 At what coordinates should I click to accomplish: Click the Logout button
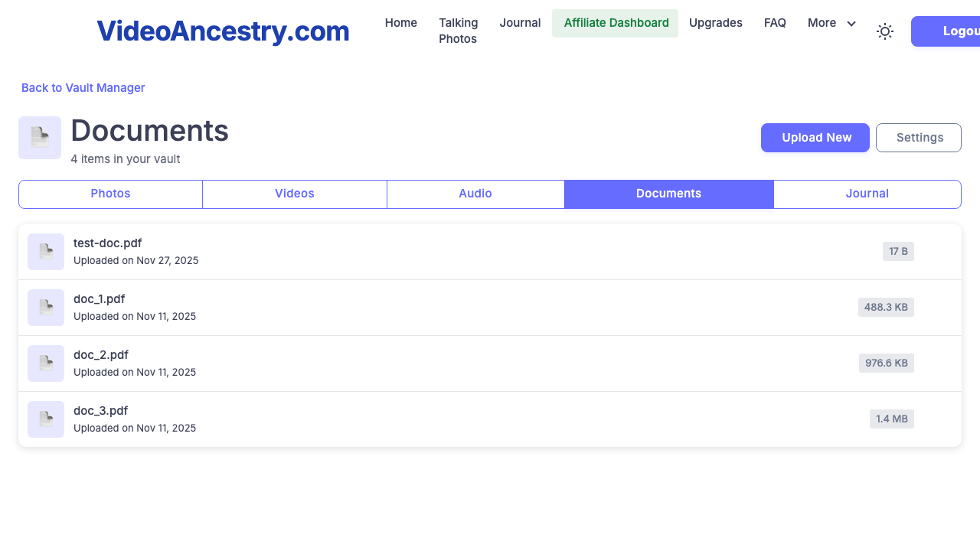[949, 31]
